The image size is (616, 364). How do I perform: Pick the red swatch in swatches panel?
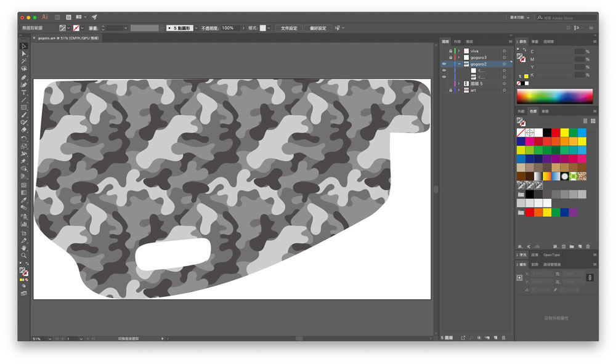pyautogui.click(x=556, y=132)
